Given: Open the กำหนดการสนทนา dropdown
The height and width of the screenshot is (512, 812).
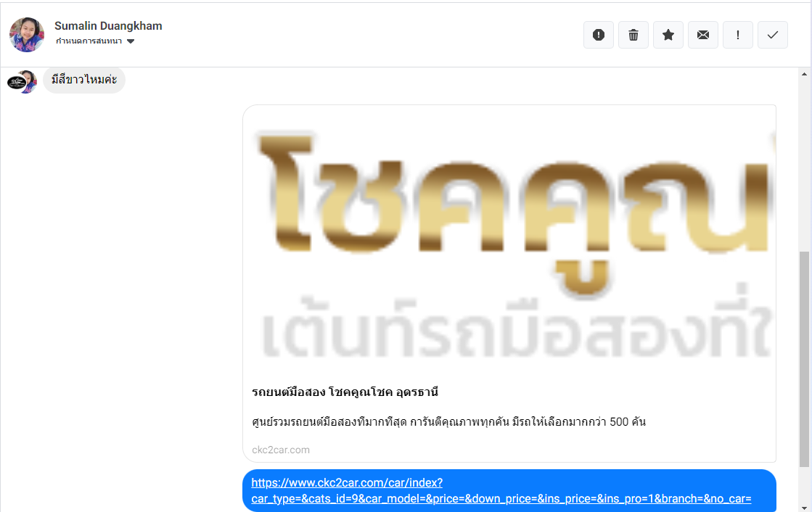Looking at the screenshot, I should coord(95,41).
